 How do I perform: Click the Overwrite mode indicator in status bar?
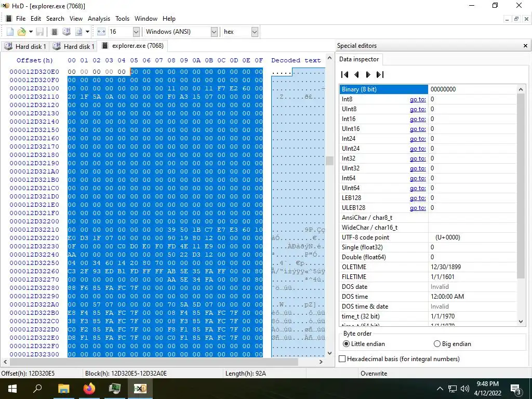point(374,374)
